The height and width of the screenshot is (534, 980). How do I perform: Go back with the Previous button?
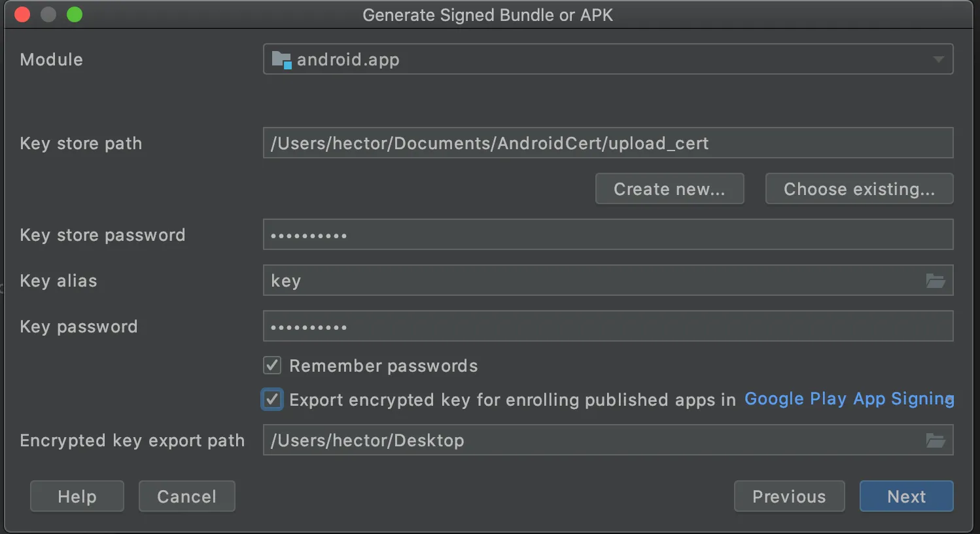789,497
